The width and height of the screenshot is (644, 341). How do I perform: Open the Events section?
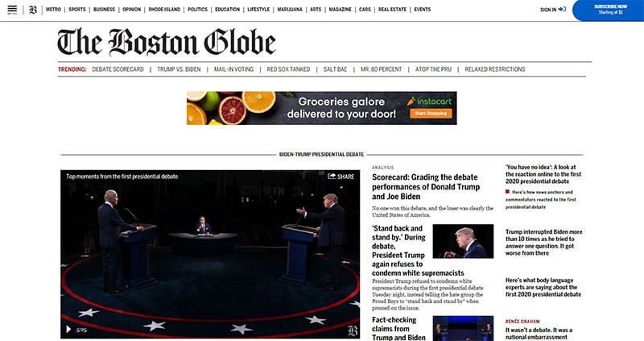(x=422, y=10)
